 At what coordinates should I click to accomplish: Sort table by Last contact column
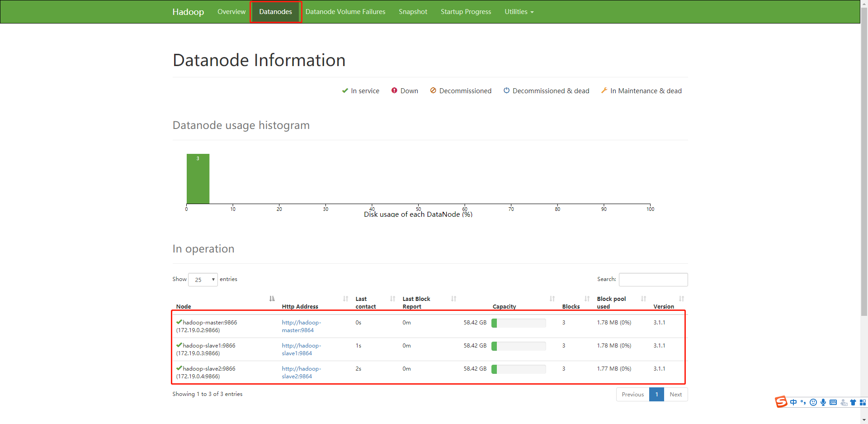tap(392, 299)
